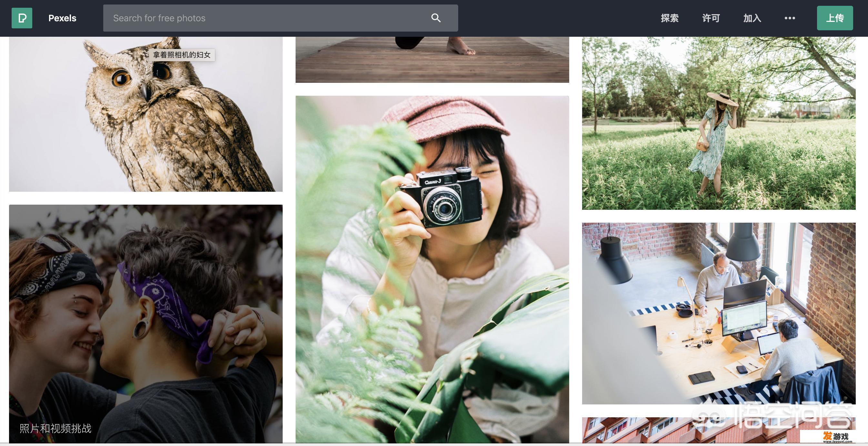
Task: Select the 许可 license menu item
Action: (x=711, y=18)
